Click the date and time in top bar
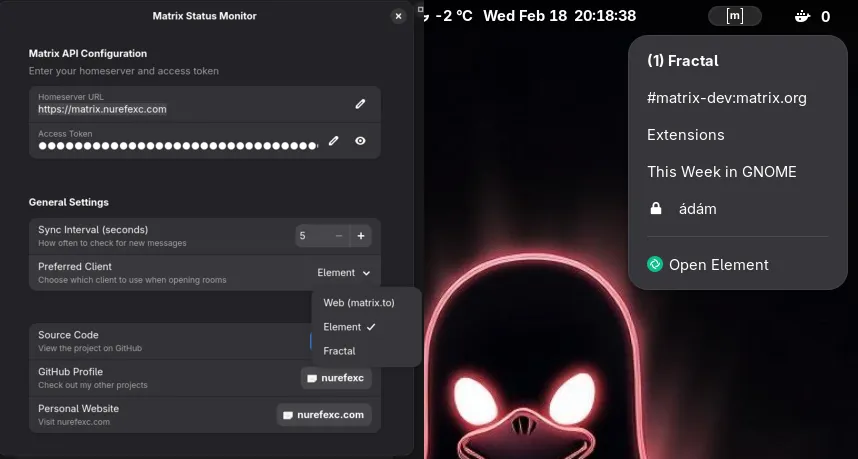 [x=559, y=16]
